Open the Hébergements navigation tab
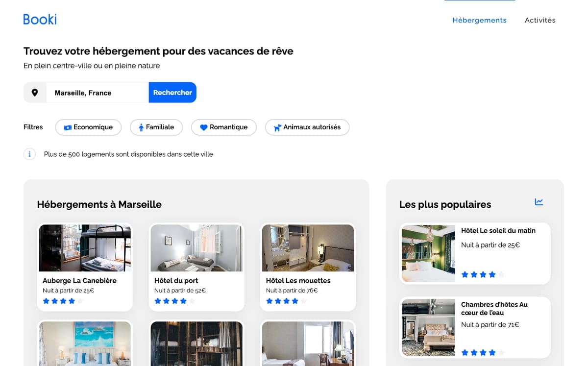The image size is (588, 366). (479, 20)
